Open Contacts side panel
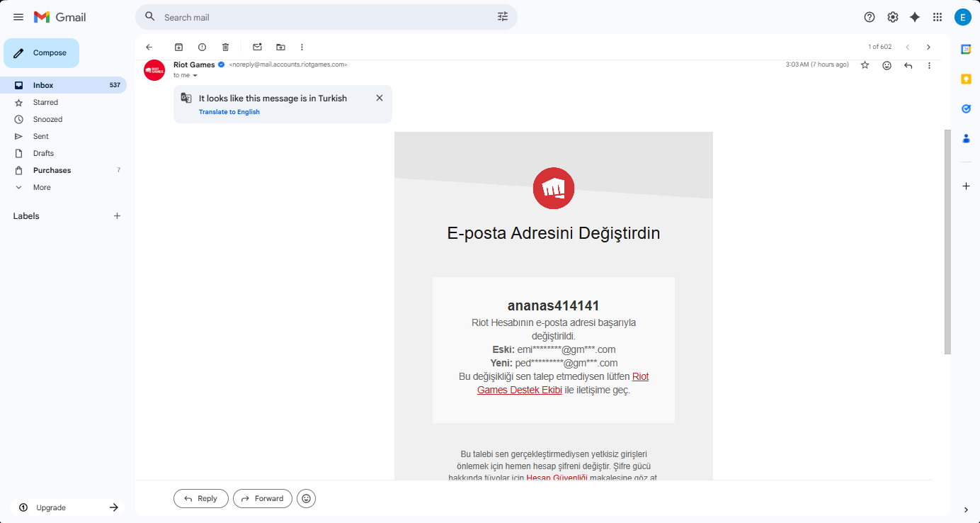 [x=966, y=138]
